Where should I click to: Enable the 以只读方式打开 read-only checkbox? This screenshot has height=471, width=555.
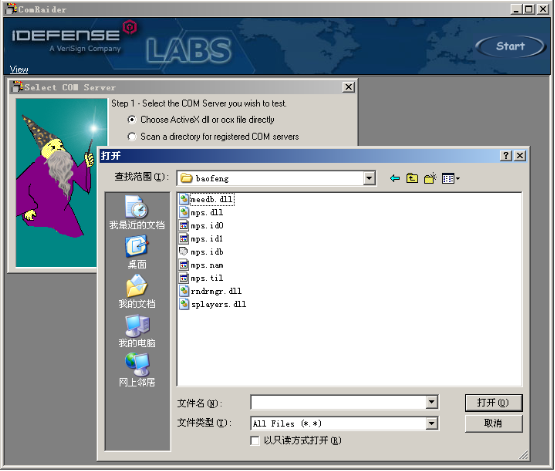pyautogui.click(x=255, y=441)
